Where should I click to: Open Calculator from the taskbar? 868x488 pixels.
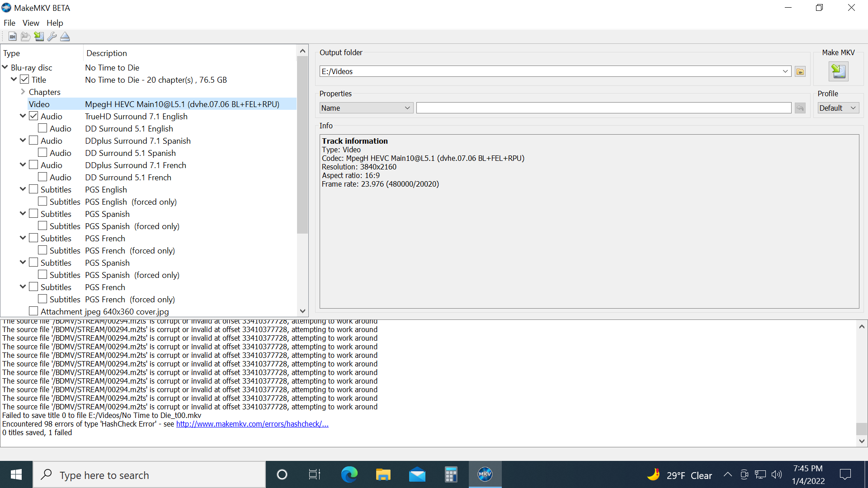[x=451, y=474]
